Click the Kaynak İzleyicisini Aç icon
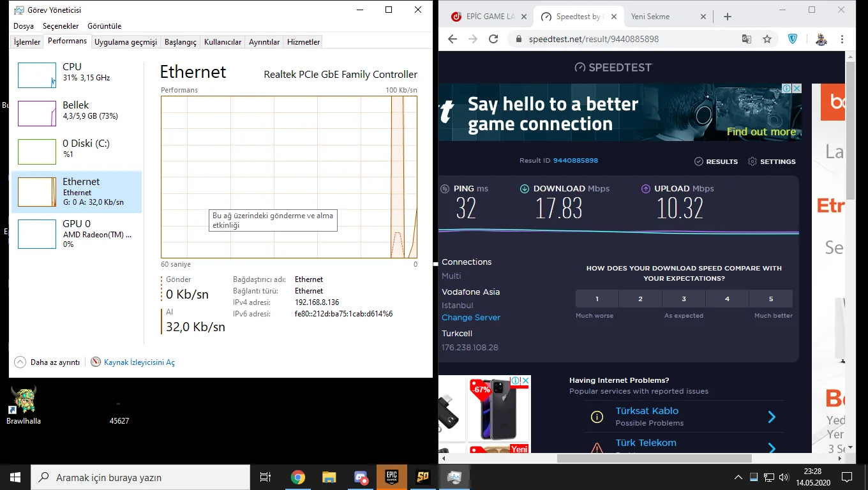868x490 pixels. tap(96, 362)
